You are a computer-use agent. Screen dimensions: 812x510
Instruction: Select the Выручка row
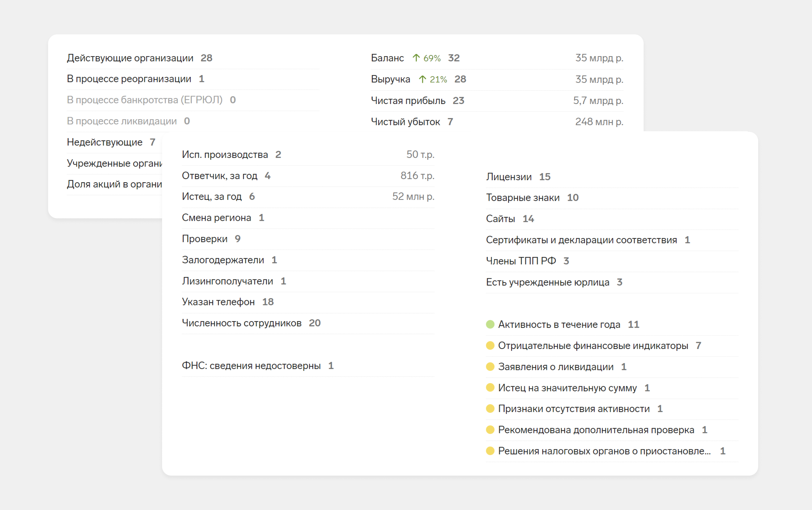click(x=497, y=79)
